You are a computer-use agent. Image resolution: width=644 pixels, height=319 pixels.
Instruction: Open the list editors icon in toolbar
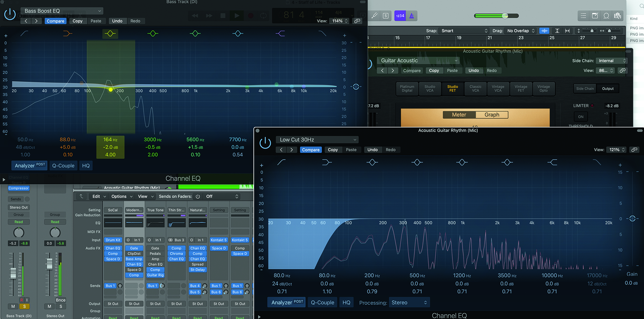[583, 16]
